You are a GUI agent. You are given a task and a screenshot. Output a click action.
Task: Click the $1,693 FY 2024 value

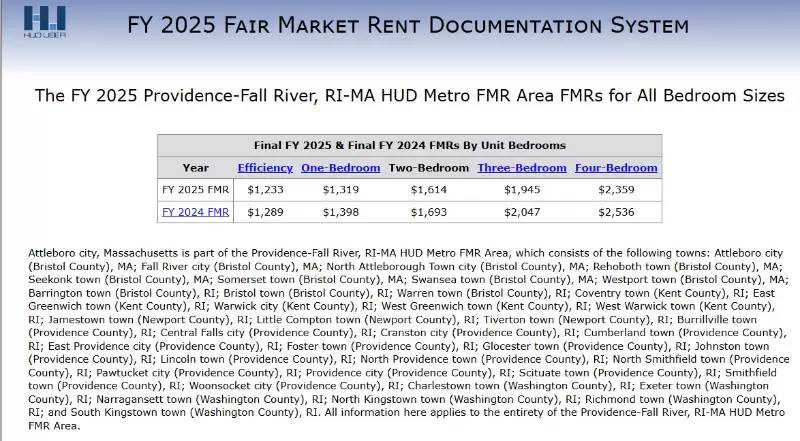click(x=429, y=212)
